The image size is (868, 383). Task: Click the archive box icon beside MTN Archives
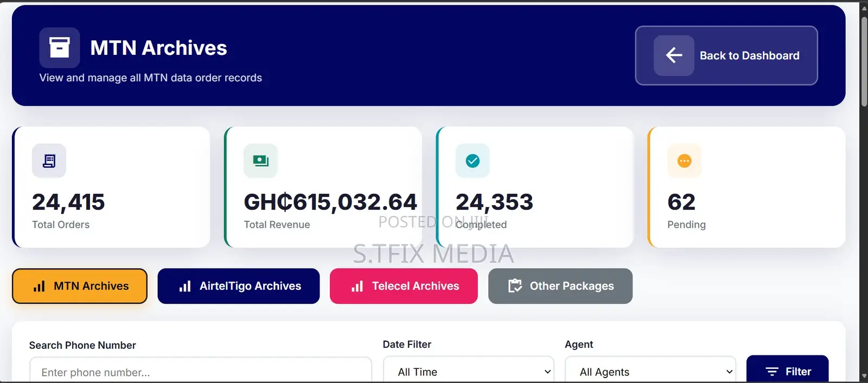point(60,48)
